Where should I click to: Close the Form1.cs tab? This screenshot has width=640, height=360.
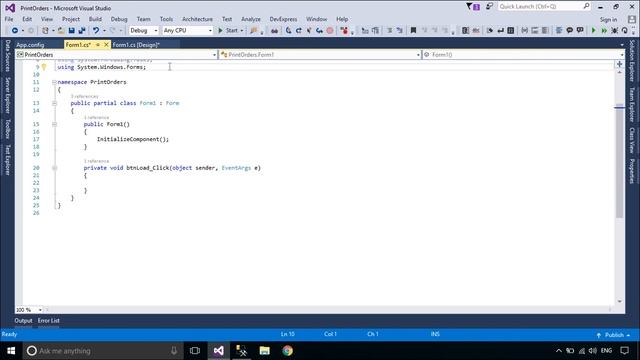coord(106,45)
